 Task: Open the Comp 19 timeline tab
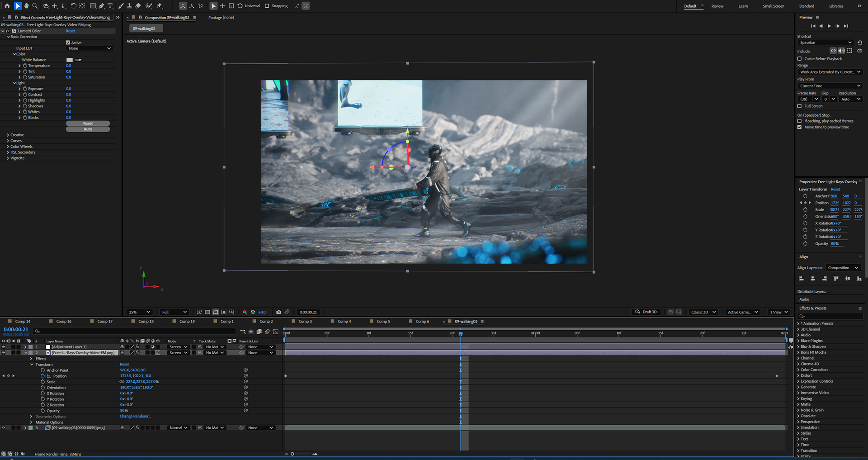click(187, 322)
